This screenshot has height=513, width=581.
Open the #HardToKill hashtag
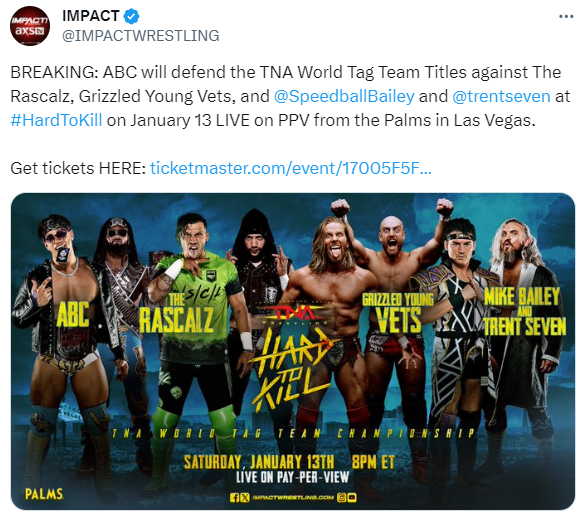coord(56,120)
